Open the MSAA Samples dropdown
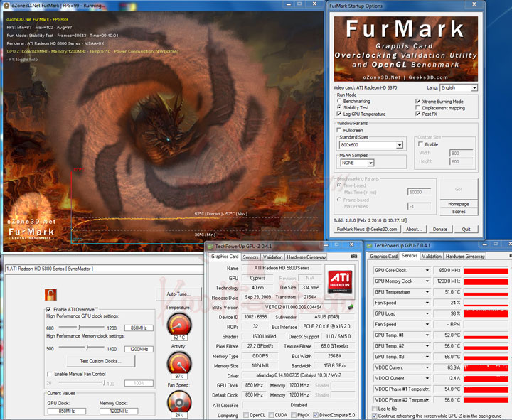The width and height of the screenshot is (512, 420). (x=370, y=163)
